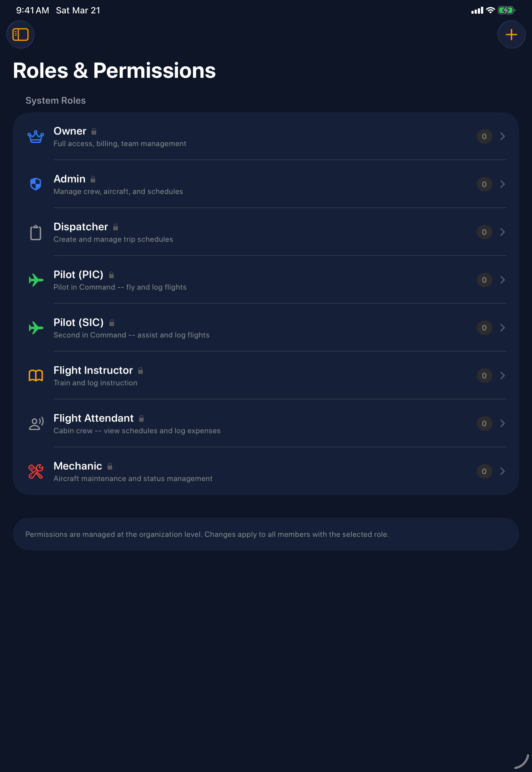This screenshot has width=532, height=772.
Task: Click the battery indicator in the status bar
Action: point(505,10)
